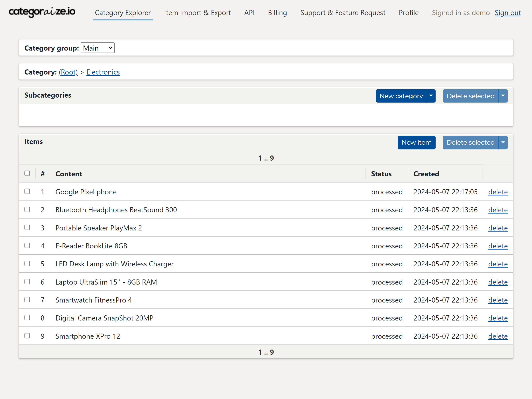This screenshot has height=399, width=532.
Task: Click the categoraize.io logo
Action: point(42,12)
